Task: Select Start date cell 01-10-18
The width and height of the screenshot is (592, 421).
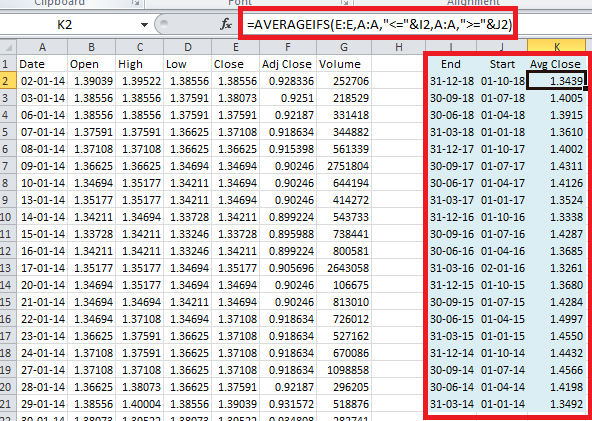Action: point(502,81)
